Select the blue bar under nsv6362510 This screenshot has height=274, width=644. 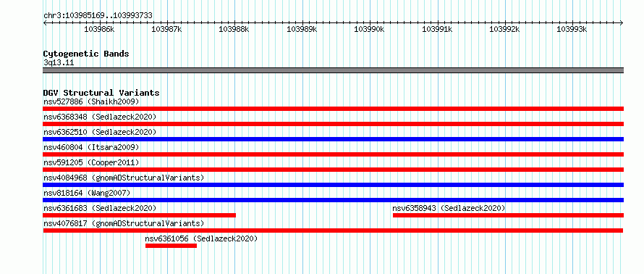click(x=333, y=139)
